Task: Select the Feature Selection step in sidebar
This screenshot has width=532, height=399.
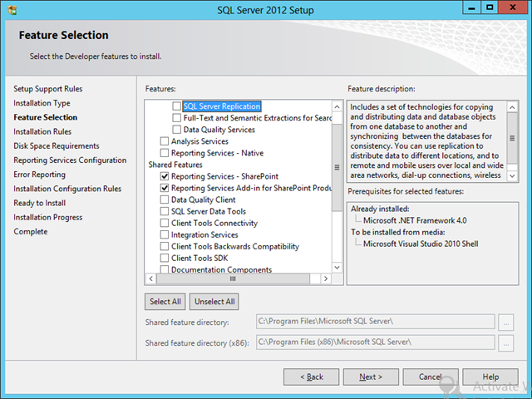Action: click(46, 117)
